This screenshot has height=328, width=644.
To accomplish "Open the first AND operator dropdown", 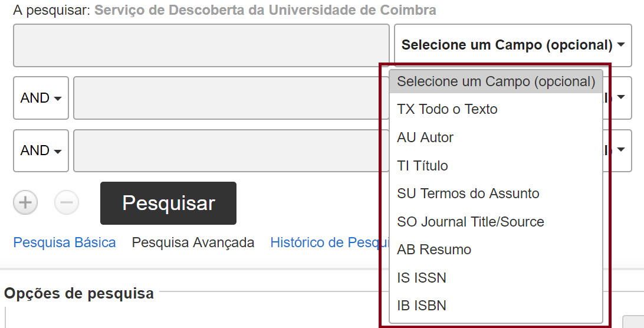I will pos(41,98).
